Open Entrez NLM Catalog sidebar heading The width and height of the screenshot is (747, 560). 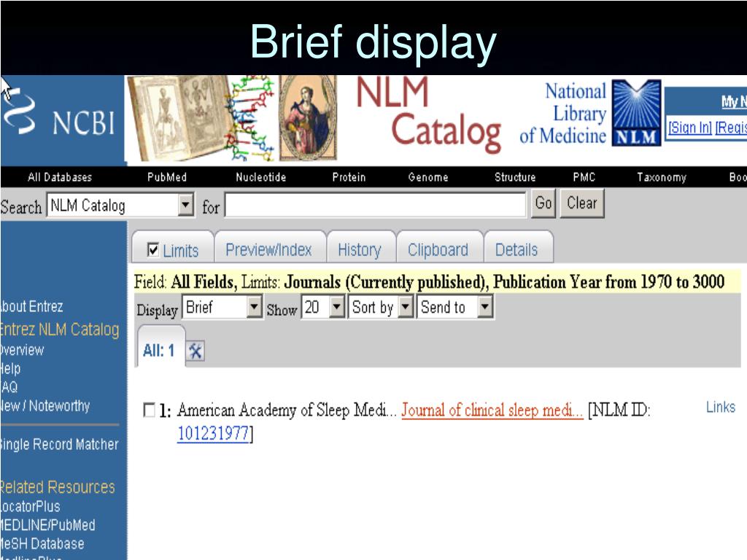[60, 330]
